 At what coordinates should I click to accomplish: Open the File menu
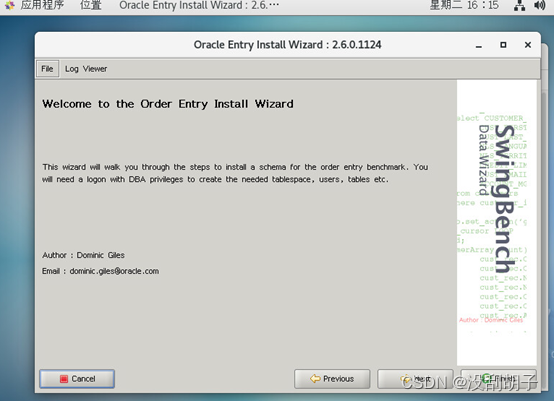point(47,69)
